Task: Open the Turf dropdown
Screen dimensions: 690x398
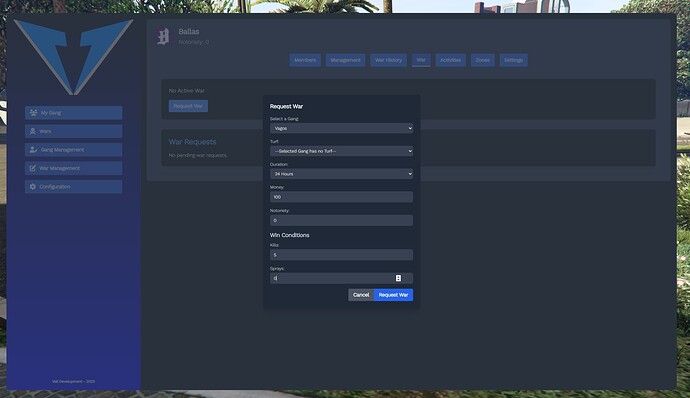Action: (341, 151)
